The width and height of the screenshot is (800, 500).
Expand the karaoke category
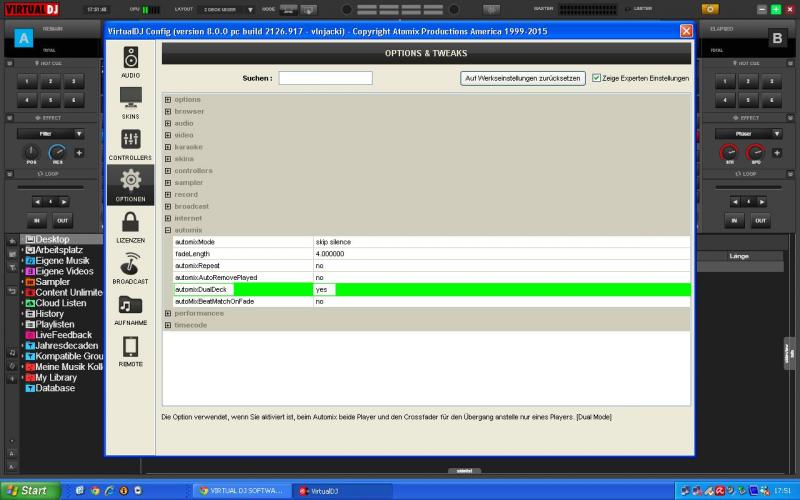click(x=168, y=147)
